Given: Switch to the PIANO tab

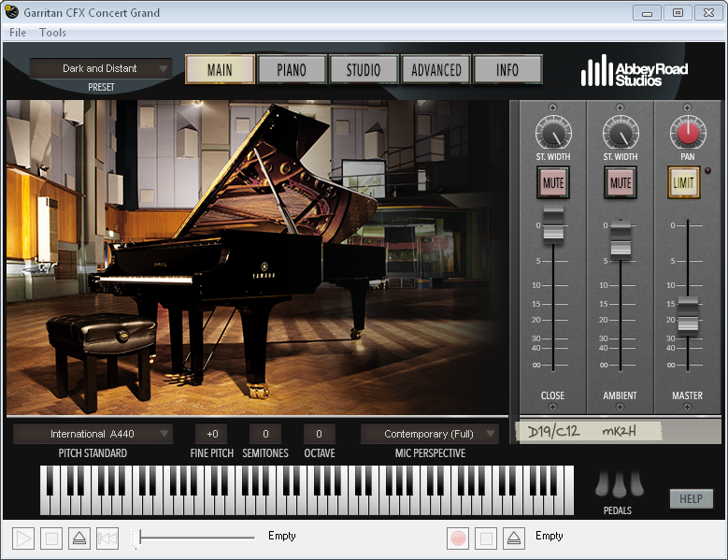Looking at the screenshot, I should (x=292, y=70).
